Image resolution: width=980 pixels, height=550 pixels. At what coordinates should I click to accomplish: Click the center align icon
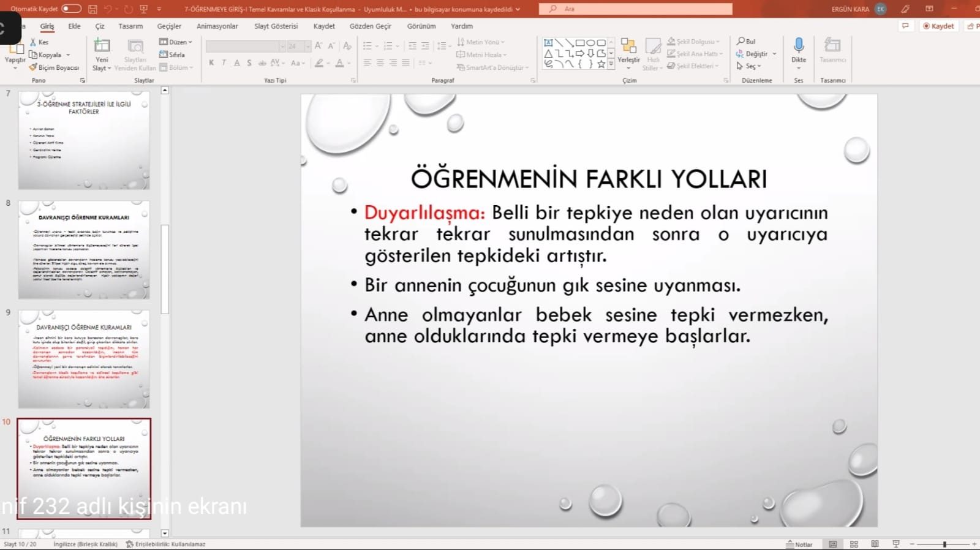tap(380, 62)
